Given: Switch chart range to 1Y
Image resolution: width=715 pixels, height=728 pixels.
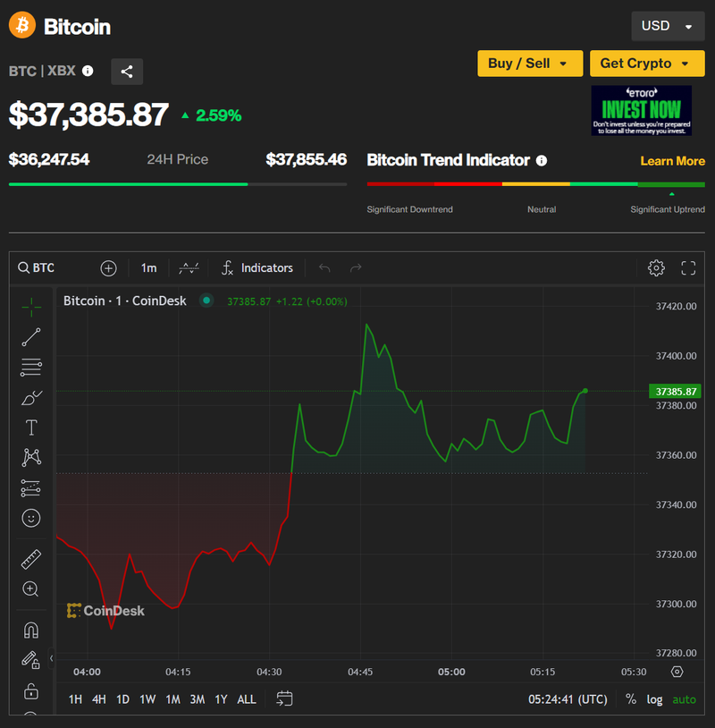Looking at the screenshot, I should pos(221,699).
